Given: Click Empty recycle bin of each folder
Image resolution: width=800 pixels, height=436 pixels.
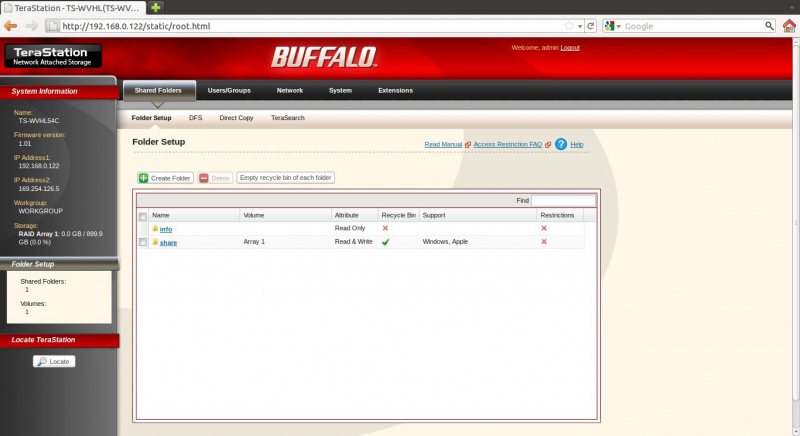Looking at the screenshot, I should click(x=286, y=178).
